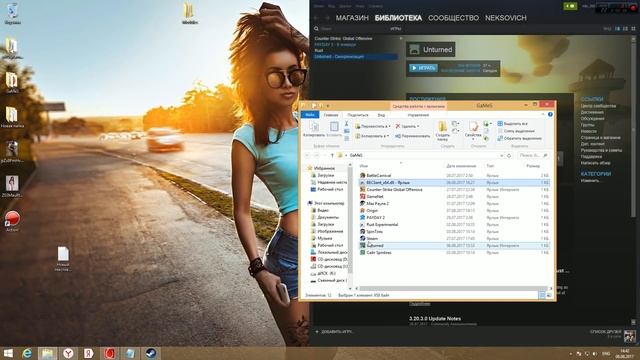Open the 3.20.3.0 Update Notes link
Image resolution: width=640 pixels, height=360 pixels.
click(435, 318)
